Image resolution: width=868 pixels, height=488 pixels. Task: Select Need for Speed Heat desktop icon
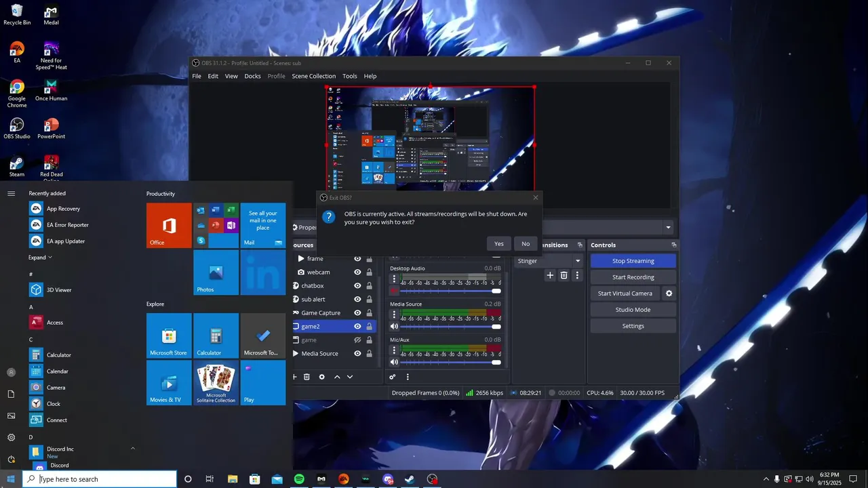(x=52, y=56)
